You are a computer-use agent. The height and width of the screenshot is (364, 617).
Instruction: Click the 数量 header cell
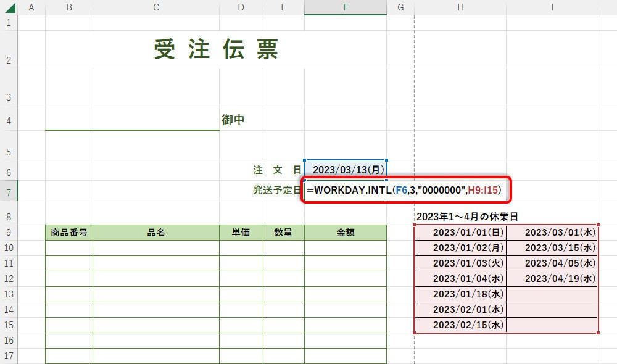click(x=283, y=233)
